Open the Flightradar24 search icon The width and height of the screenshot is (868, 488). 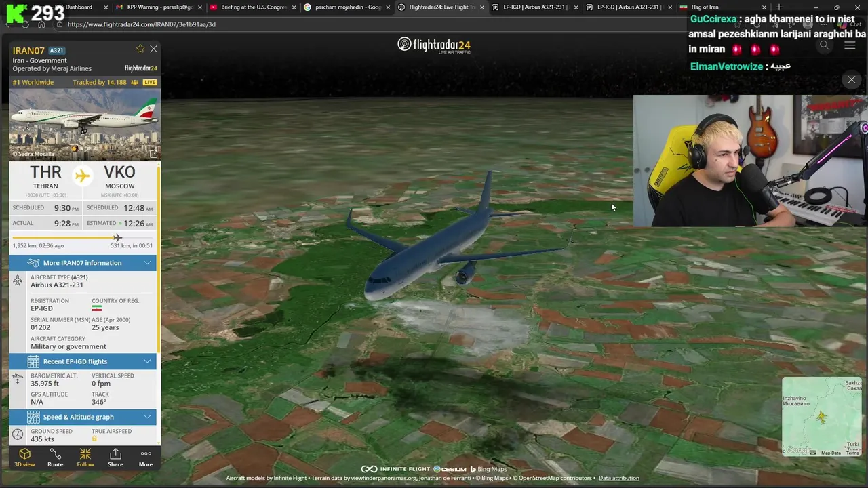[825, 45]
